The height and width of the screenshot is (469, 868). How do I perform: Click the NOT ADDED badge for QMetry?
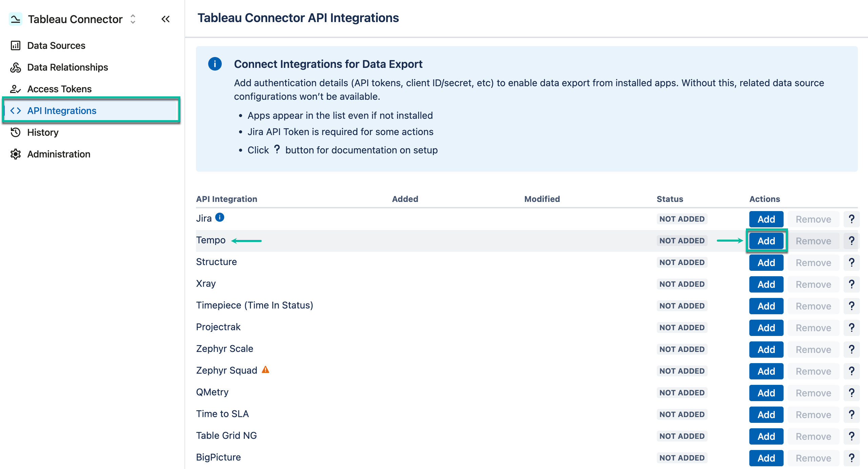coord(682,393)
